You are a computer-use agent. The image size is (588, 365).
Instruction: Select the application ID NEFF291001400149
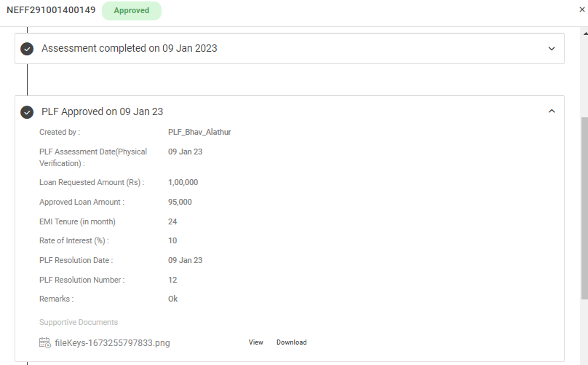click(51, 11)
